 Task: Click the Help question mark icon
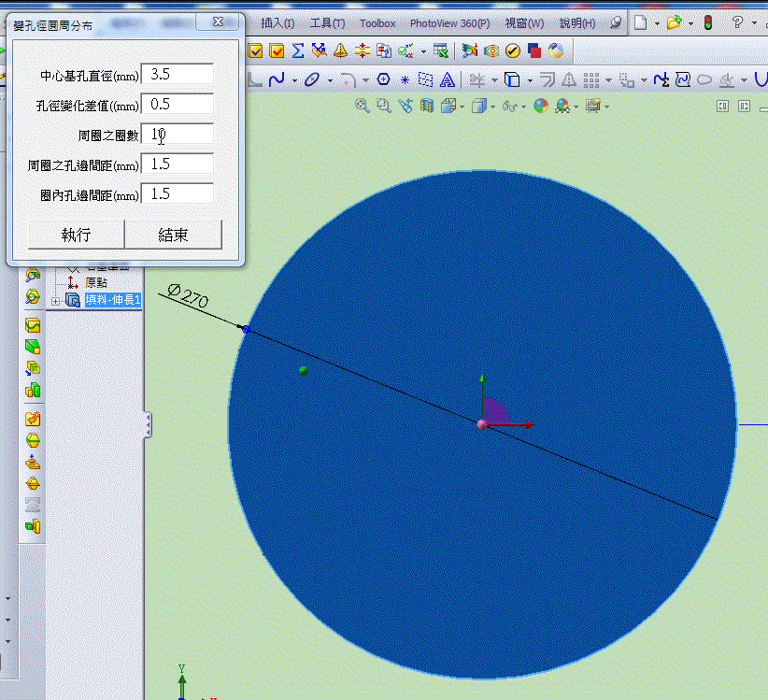(x=737, y=22)
